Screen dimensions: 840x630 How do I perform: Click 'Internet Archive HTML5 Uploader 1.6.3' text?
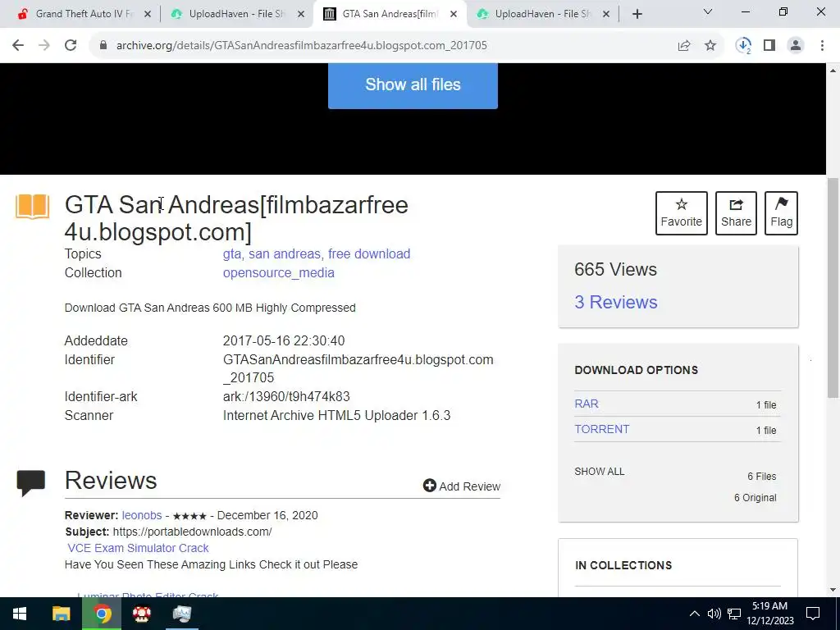336,416
